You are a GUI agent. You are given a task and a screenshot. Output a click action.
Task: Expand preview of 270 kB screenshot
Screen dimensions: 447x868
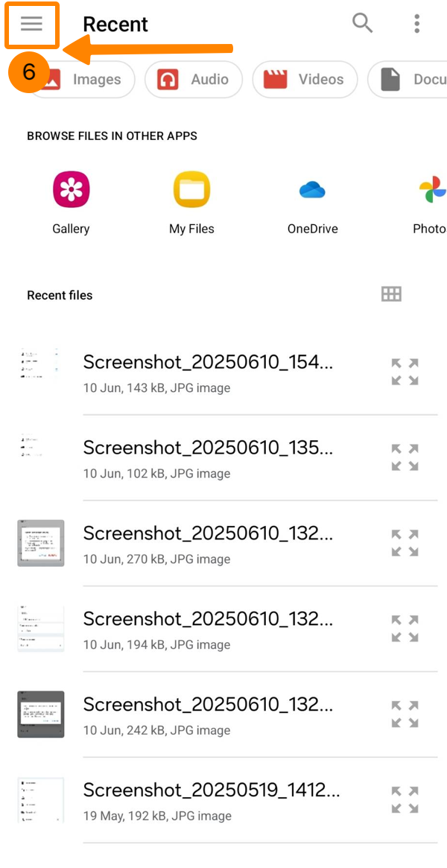point(405,543)
